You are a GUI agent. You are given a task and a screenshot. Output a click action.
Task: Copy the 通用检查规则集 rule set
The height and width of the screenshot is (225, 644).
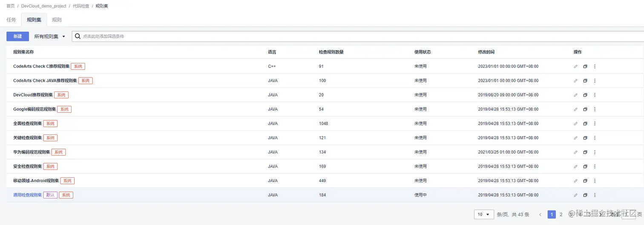tap(585, 195)
